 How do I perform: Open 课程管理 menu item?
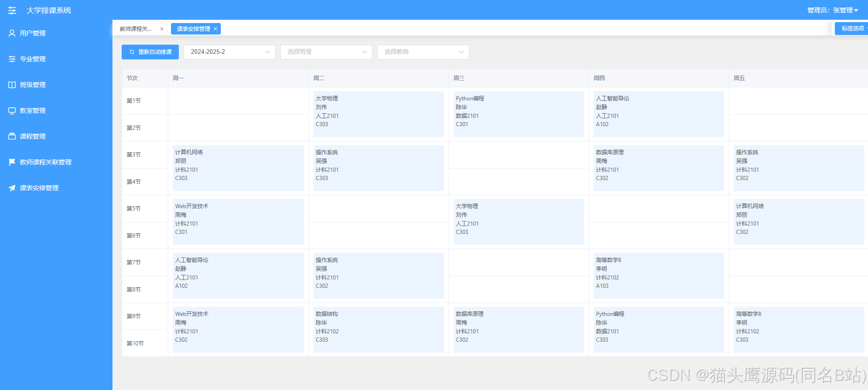click(x=56, y=136)
